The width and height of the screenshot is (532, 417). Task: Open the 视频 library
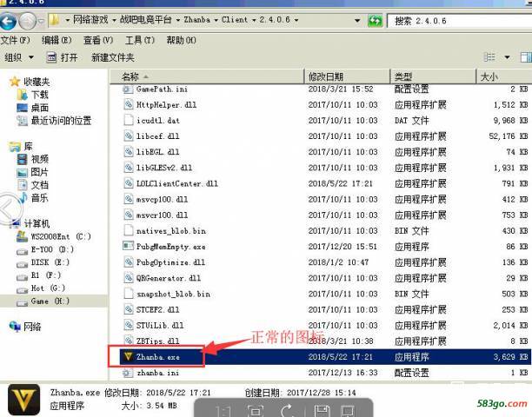[40, 159]
